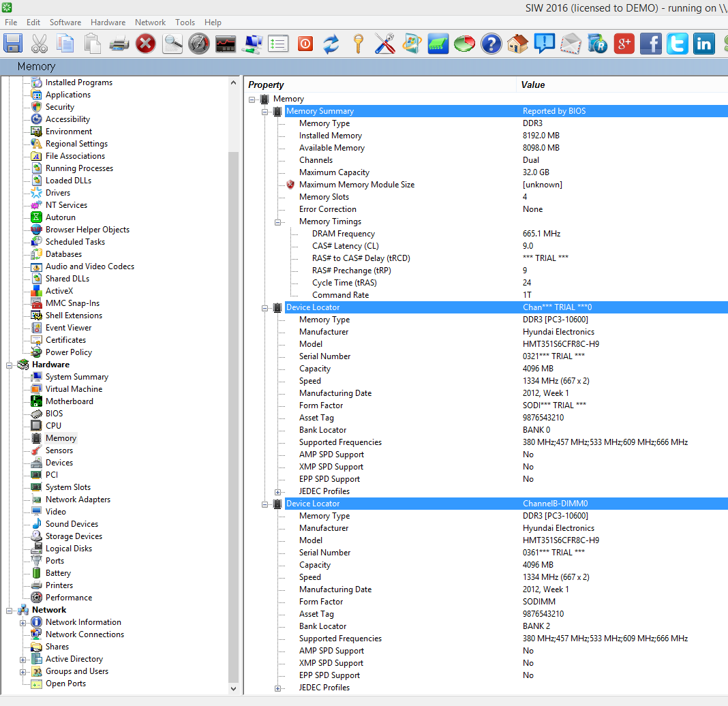The height and width of the screenshot is (706, 728).
Task: Click the magnifier search toolbar icon
Action: click(172, 44)
